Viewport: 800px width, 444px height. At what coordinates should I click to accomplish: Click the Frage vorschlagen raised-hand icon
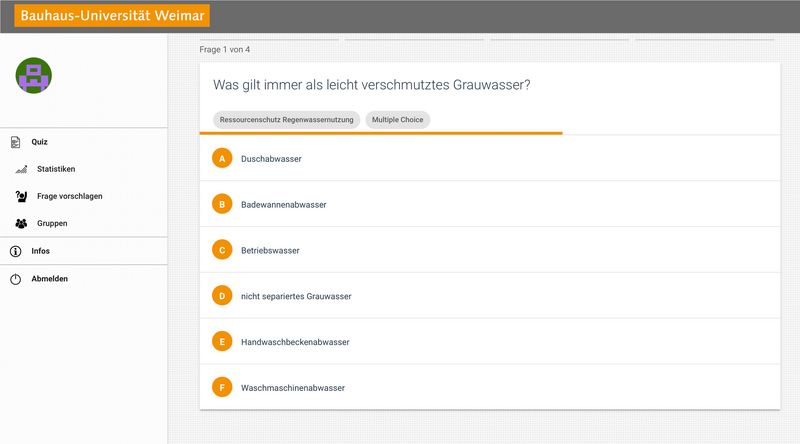21,196
